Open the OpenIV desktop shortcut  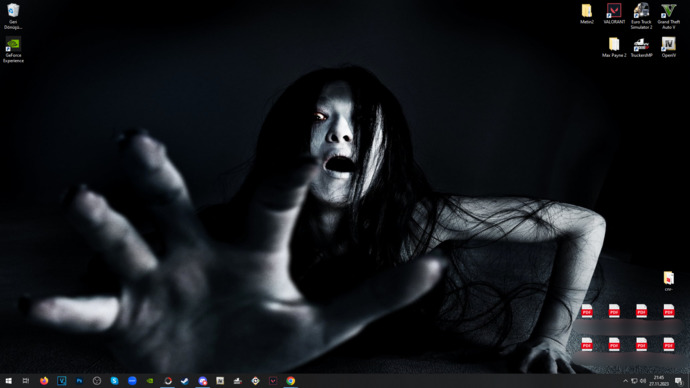[668, 48]
